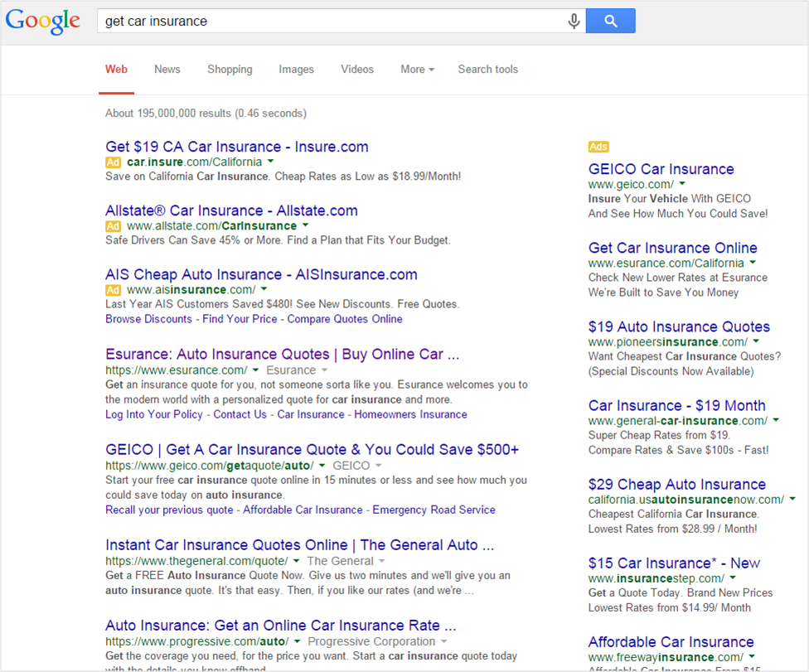The width and height of the screenshot is (809, 672).
Task: Switch to the Videos tab
Action: pos(357,69)
